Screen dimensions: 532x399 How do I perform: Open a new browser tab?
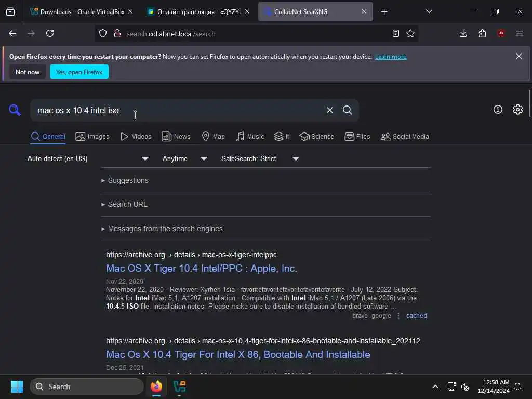(x=384, y=12)
